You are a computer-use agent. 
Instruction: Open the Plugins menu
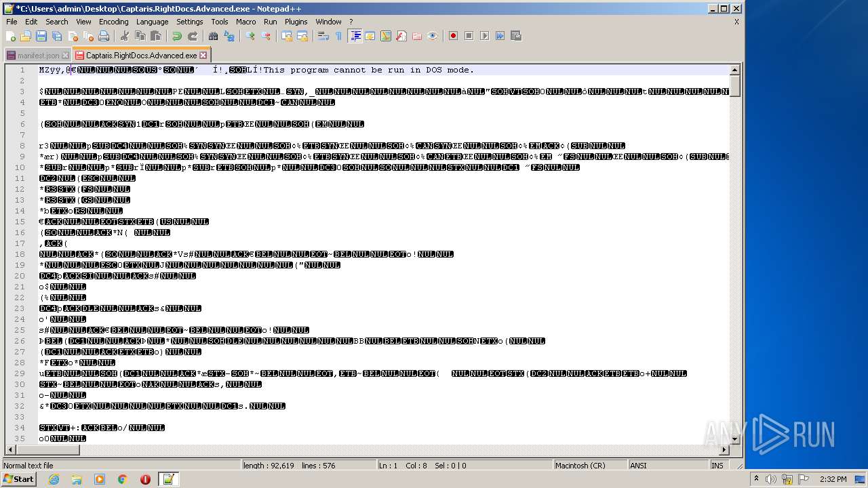pyautogui.click(x=296, y=22)
